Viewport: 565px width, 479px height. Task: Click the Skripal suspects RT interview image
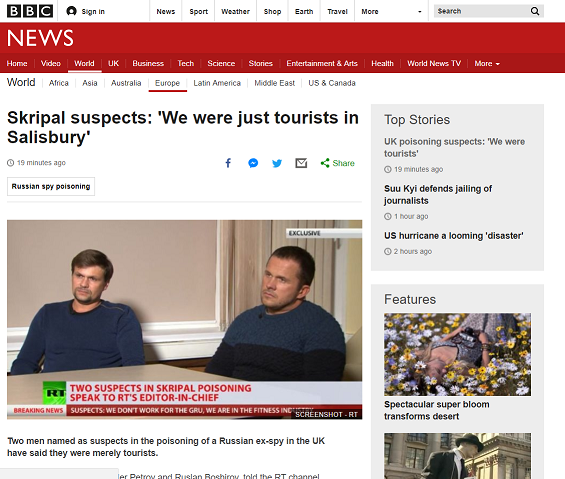pyautogui.click(x=184, y=319)
